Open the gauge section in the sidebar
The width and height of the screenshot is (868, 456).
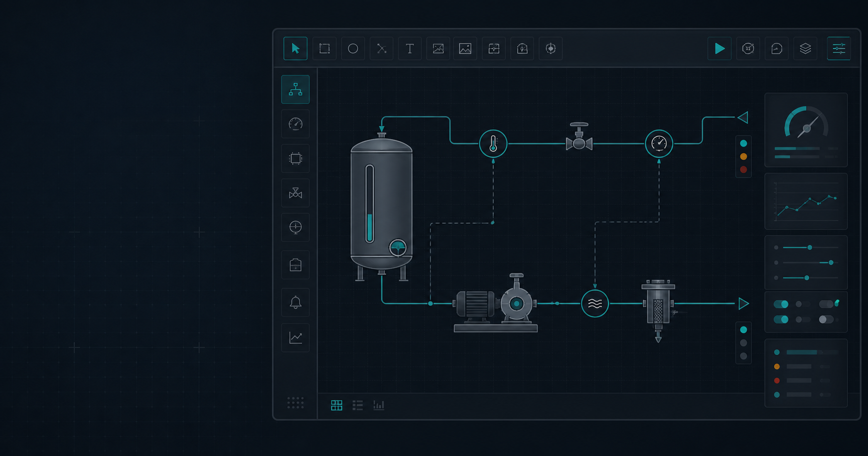pos(296,124)
